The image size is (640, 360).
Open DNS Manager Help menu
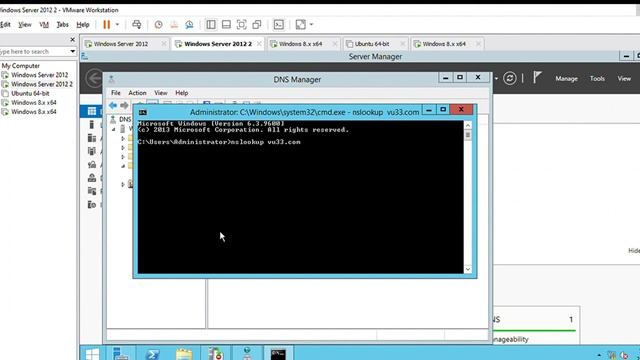(182, 93)
